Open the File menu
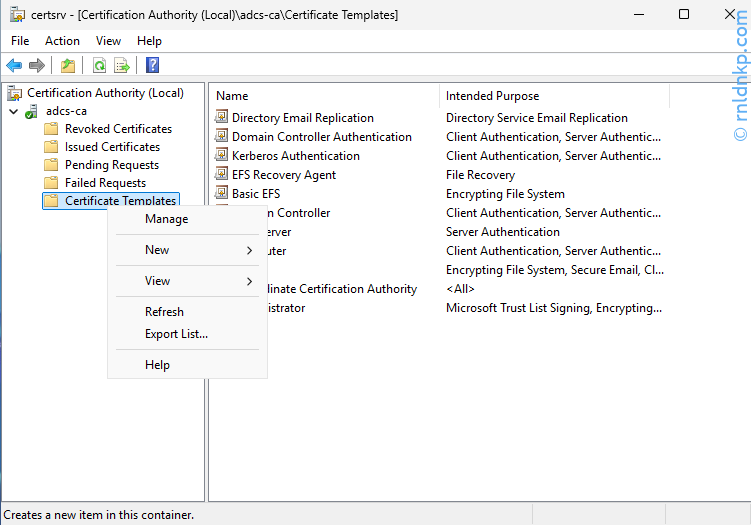The height and width of the screenshot is (525, 751). (20, 41)
